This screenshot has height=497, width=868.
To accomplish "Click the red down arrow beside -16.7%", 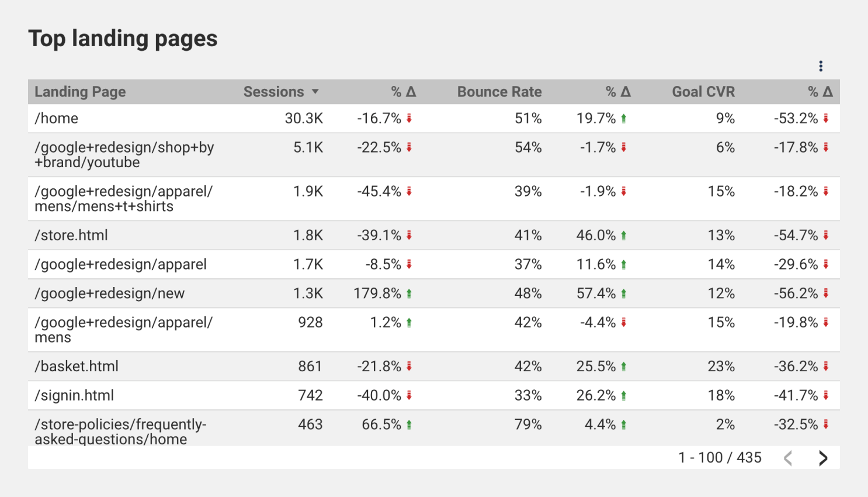I will click(x=409, y=118).
